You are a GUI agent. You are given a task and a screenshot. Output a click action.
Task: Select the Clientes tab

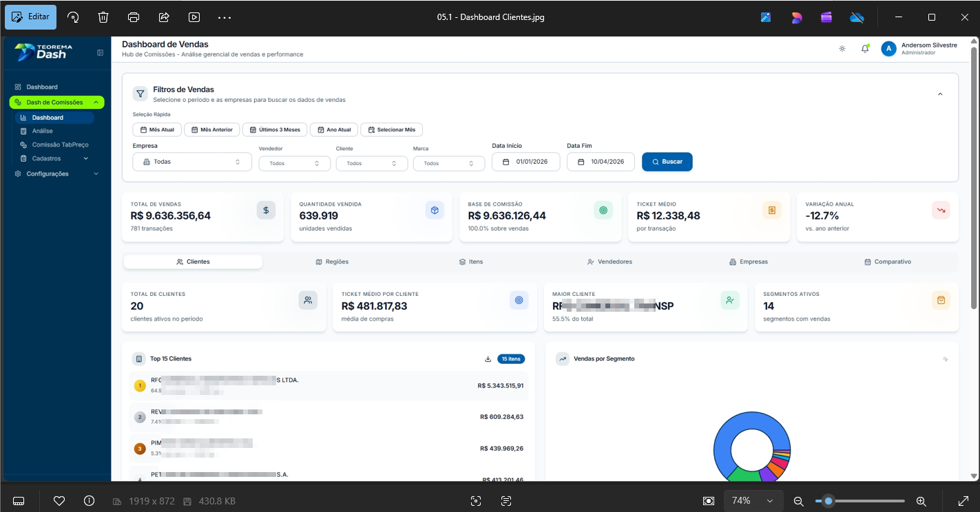click(193, 262)
